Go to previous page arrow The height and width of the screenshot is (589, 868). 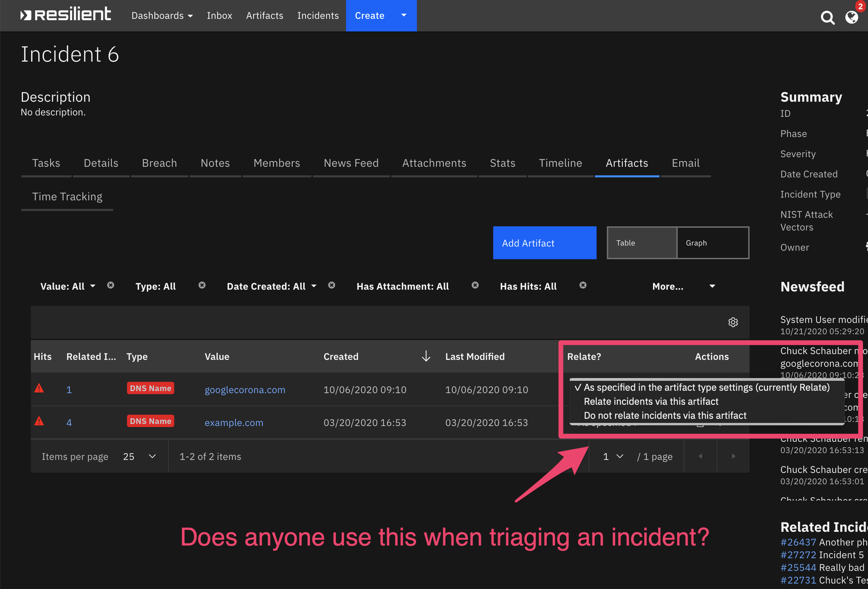pos(700,456)
